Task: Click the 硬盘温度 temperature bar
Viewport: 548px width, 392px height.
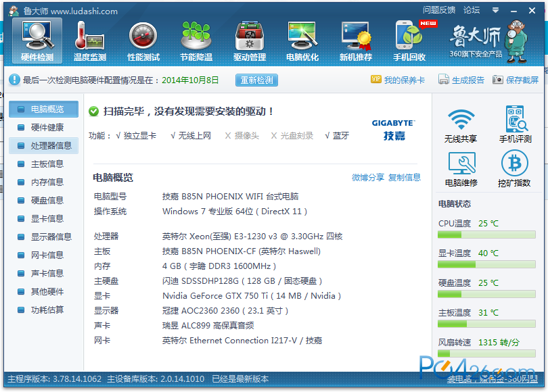Action: pyautogui.click(x=486, y=294)
